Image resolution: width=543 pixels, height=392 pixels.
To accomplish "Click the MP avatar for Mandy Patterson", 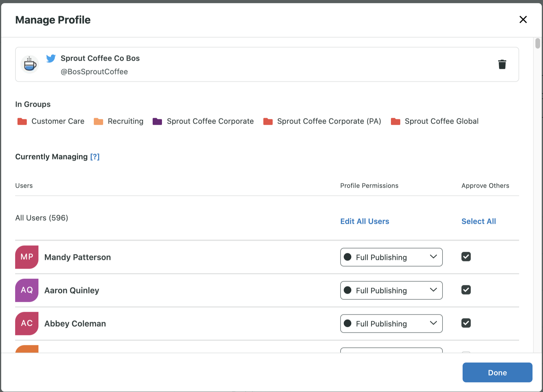I will coord(27,257).
